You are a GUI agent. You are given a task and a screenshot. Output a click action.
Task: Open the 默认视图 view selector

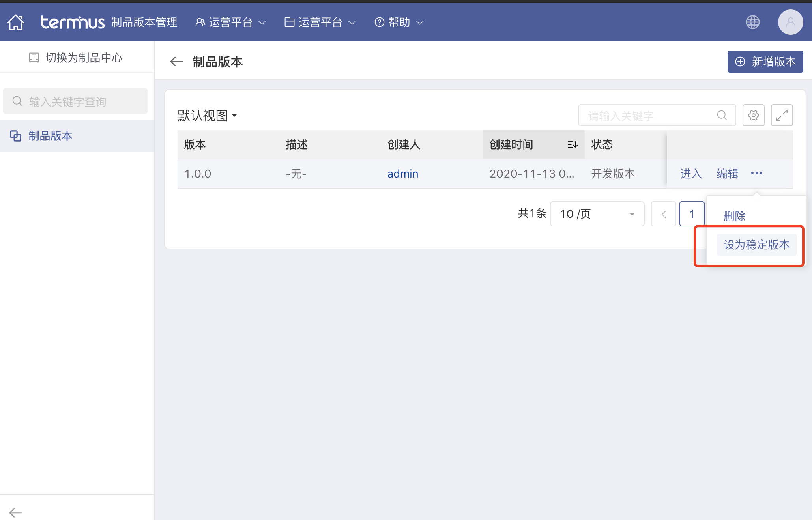208,115
